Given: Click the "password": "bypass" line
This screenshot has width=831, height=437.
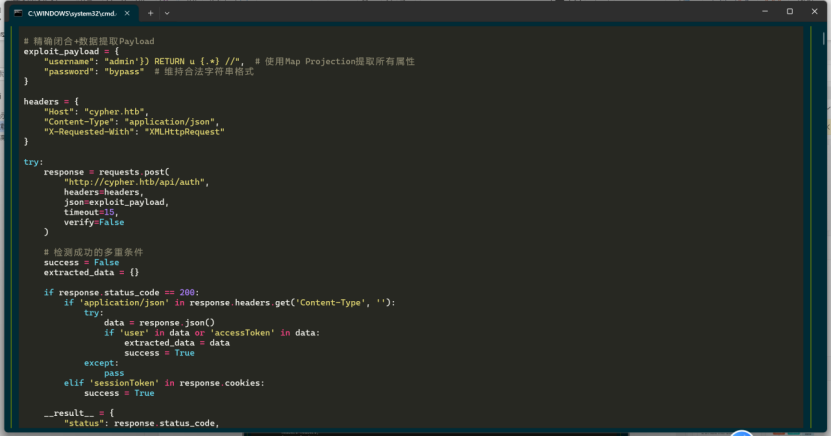Looking at the screenshot, I should 94,72.
